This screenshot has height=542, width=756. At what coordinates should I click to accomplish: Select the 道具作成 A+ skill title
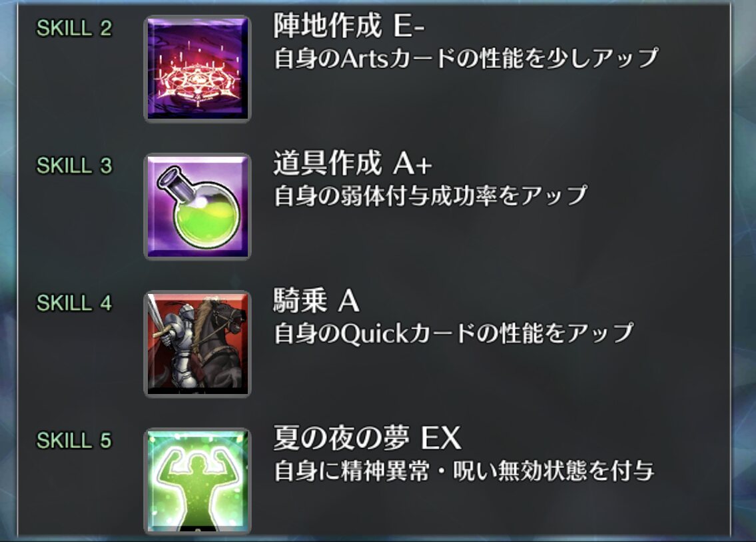pos(352,163)
